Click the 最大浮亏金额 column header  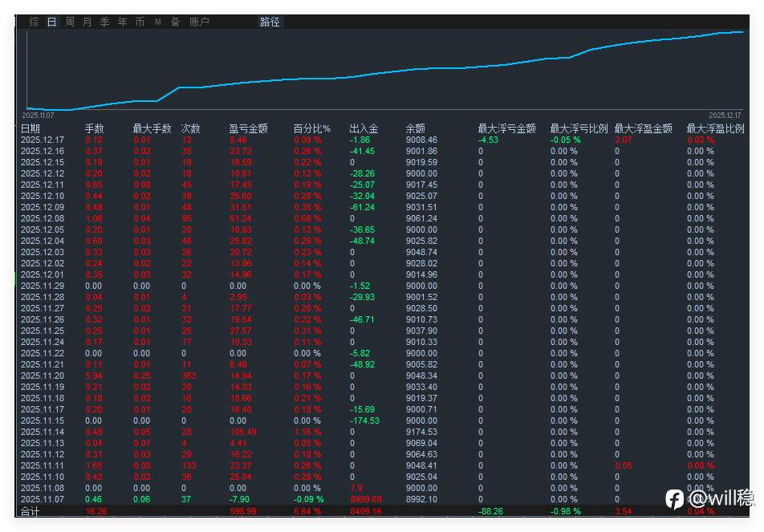click(x=506, y=128)
